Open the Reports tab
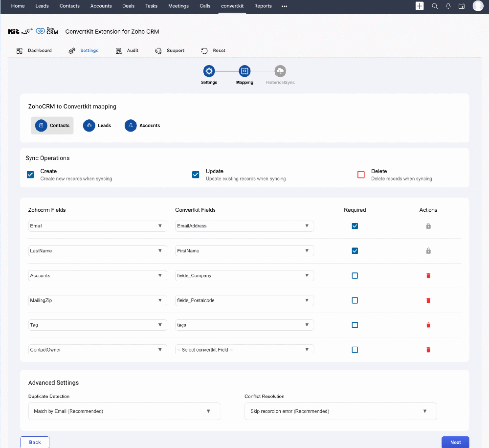Screen dimensions: 489x448 click(x=263, y=6)
